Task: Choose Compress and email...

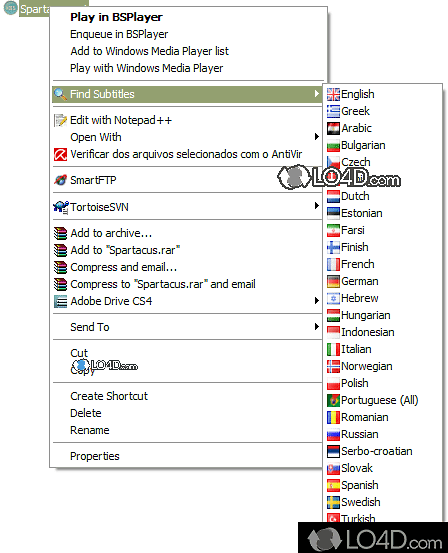Action: coord(123,267)
